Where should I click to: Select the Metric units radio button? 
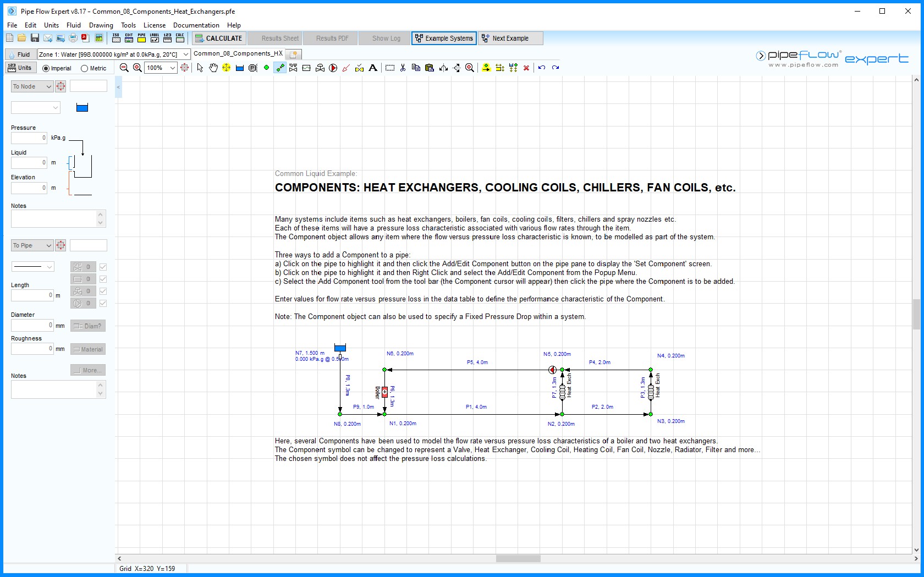click(x=84, y=69)
